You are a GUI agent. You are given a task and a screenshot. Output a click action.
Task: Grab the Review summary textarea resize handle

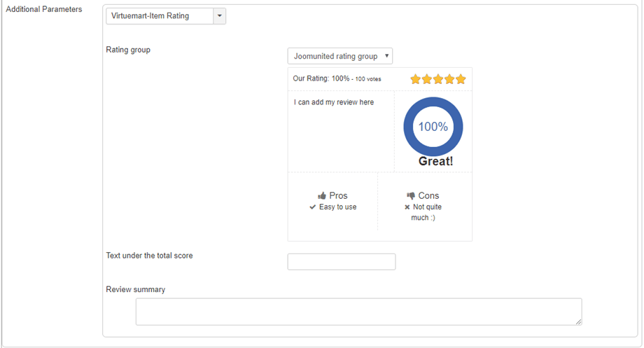[578, 322]
